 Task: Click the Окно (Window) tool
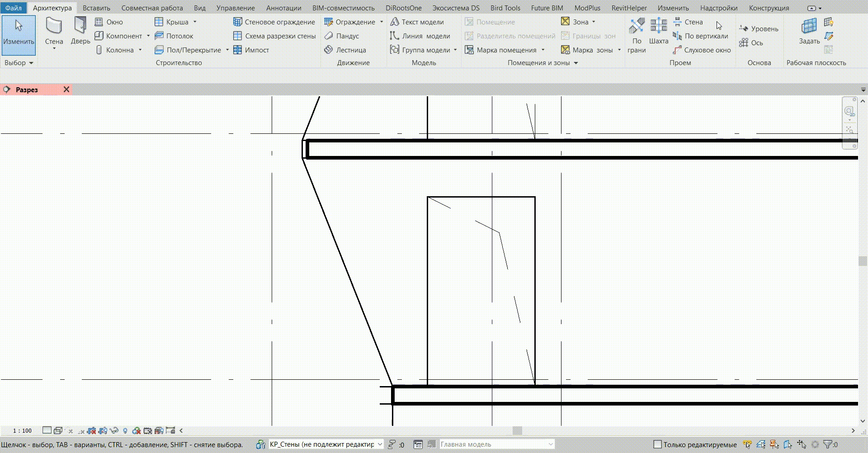pyautogui.click(x=109, y=22)
